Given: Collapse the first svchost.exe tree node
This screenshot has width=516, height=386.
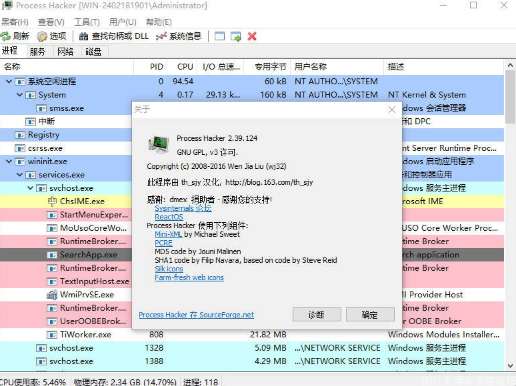Looking at the screenshot, I should [x=30, y=188].
